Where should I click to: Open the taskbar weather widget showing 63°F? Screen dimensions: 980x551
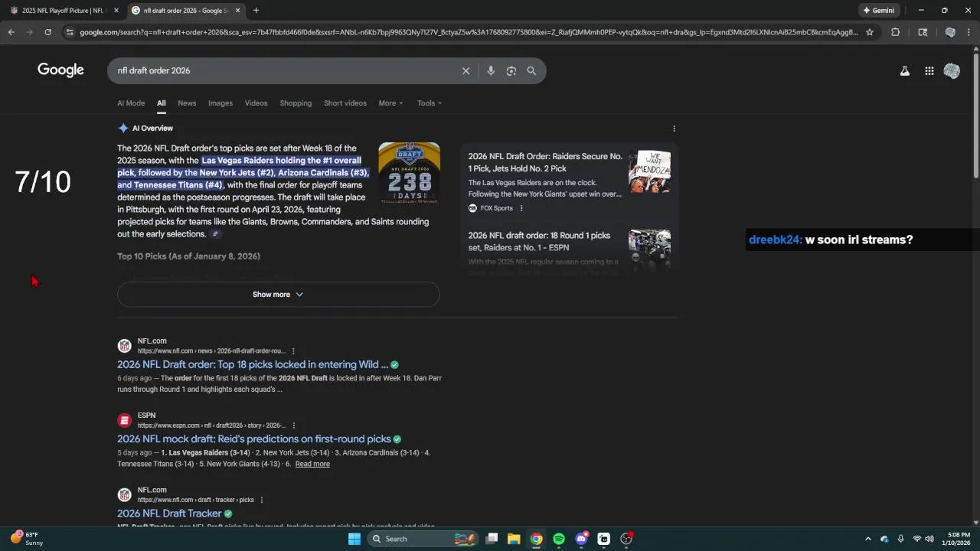pyautogui.click(x=28, y=539)
